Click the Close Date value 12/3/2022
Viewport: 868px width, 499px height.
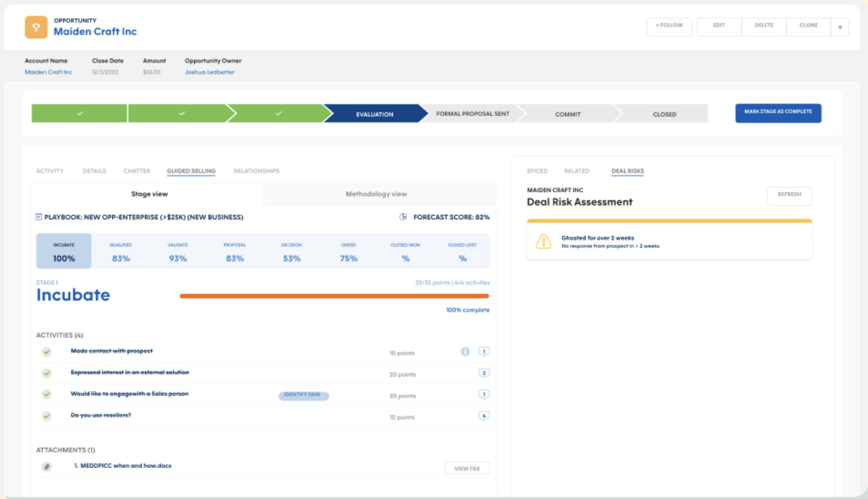click(105, 72)
